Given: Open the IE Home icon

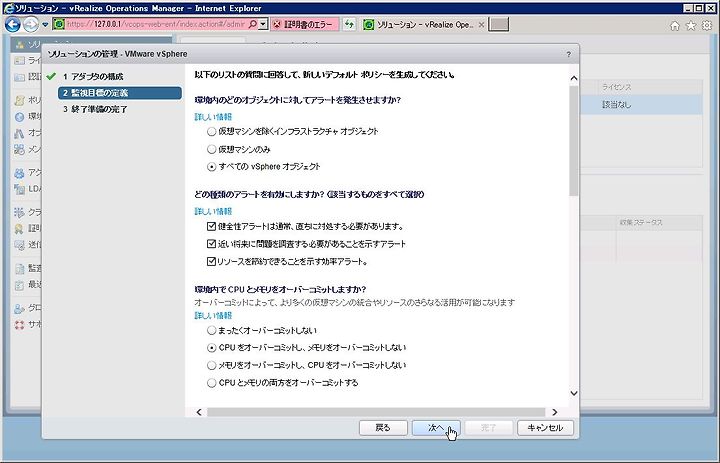Looking at the screenshot, I should coord(675,26).
